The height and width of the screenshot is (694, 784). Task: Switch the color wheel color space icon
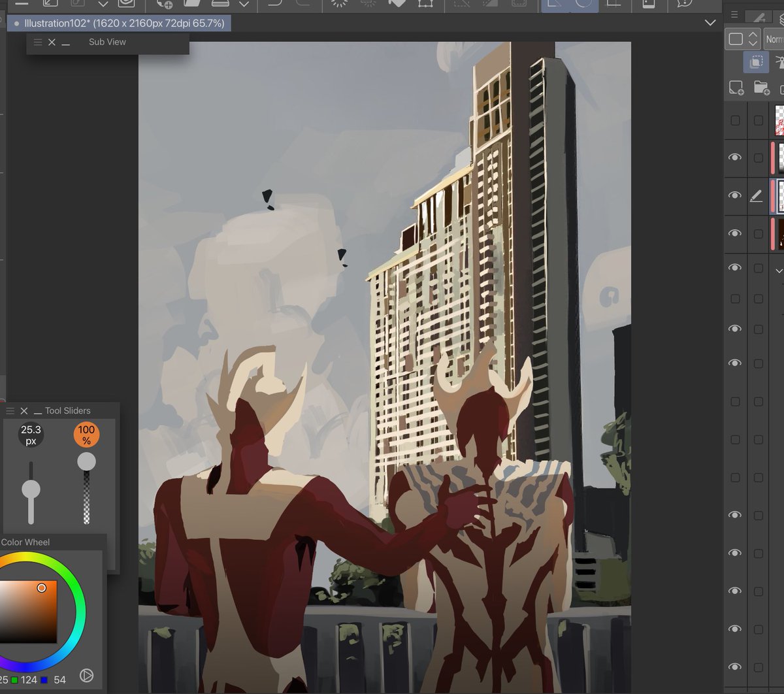coord(86,676)
